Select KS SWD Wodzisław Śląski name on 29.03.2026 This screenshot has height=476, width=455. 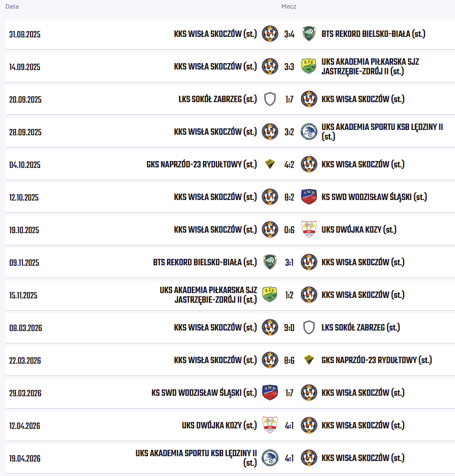pos(204,393)
